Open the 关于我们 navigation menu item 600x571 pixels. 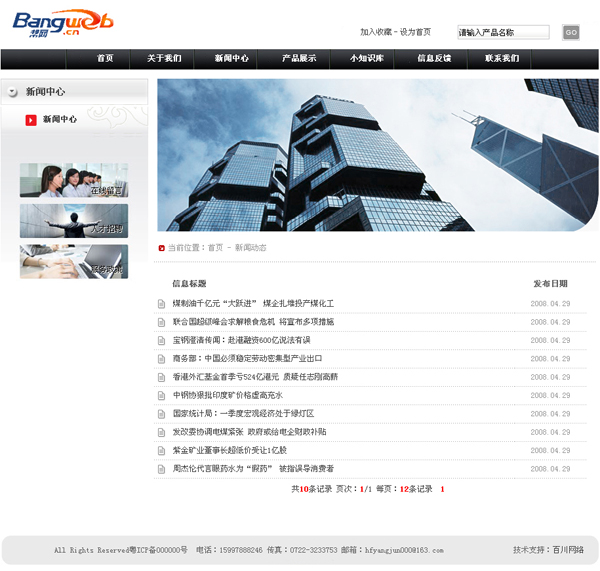coord(164,59)
